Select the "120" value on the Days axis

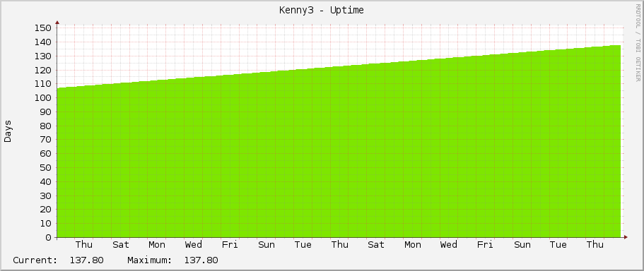pyautogui.click(x=43, y=70)
